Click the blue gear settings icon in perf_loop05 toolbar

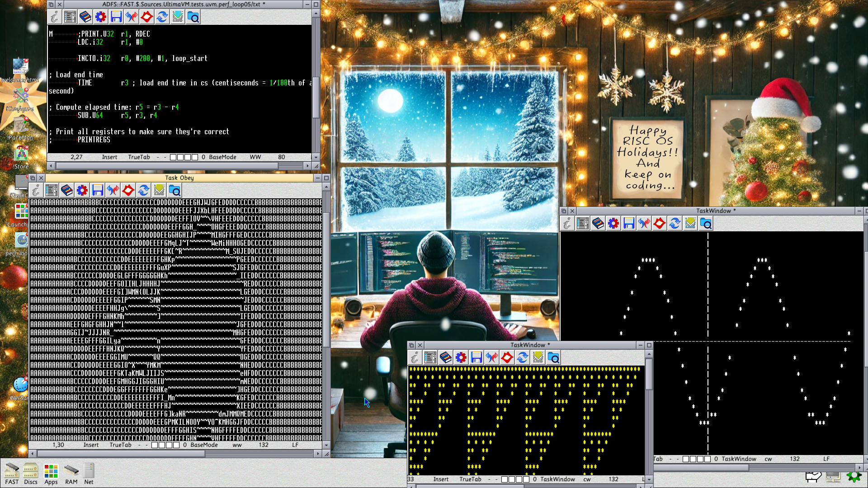coord(100,17)
